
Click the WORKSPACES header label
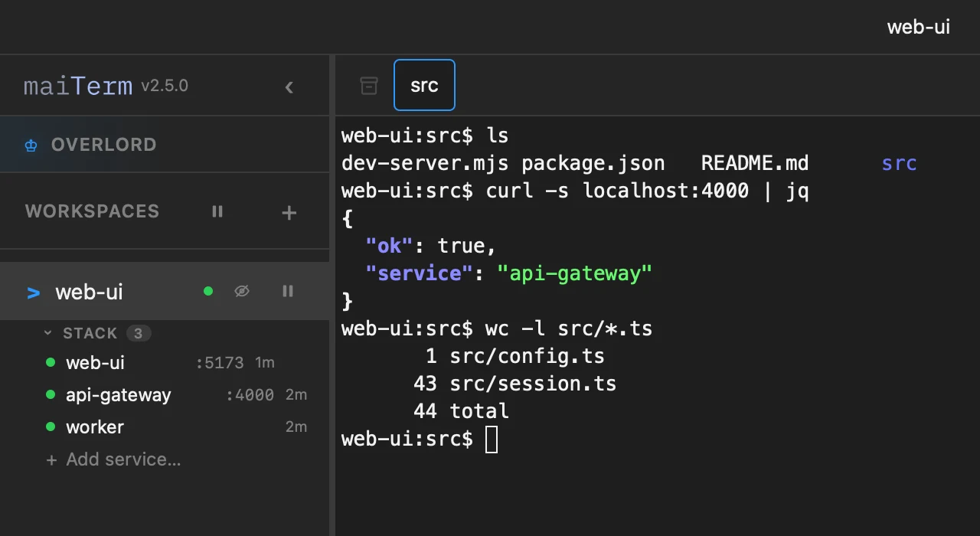click(92, 211)
